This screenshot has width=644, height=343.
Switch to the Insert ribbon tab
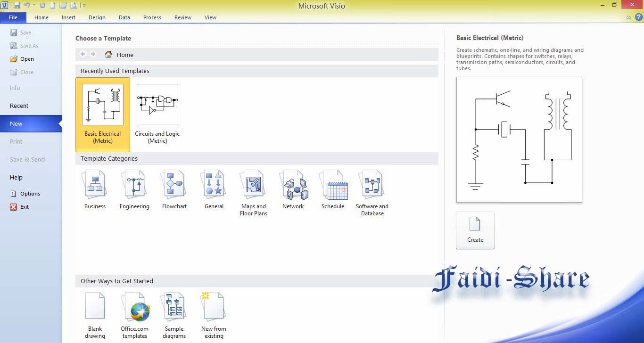click(68, 17)
